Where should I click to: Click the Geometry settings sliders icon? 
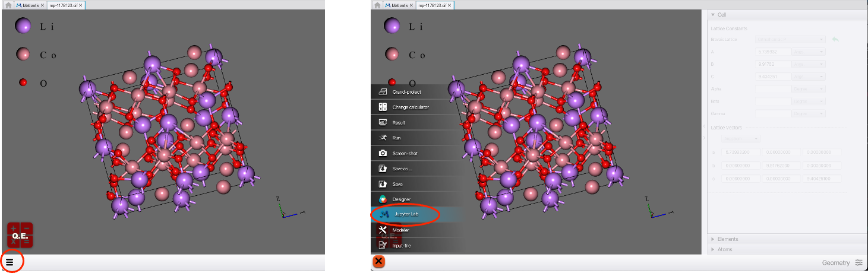tap(858, 263)
